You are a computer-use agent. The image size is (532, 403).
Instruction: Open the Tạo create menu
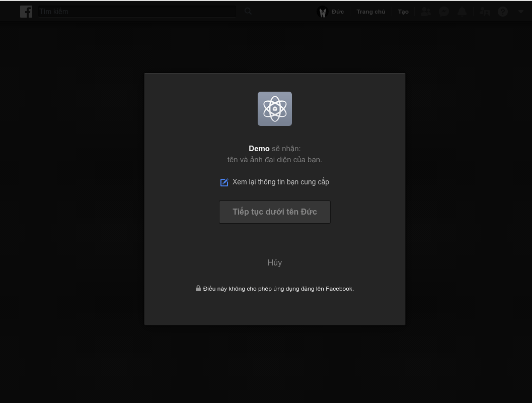point(403,12)
